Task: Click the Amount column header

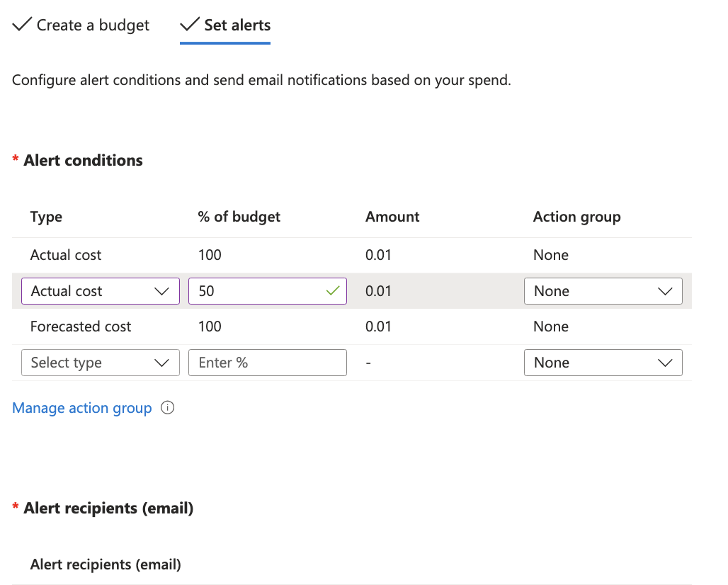Action: [x=392, y=217]
